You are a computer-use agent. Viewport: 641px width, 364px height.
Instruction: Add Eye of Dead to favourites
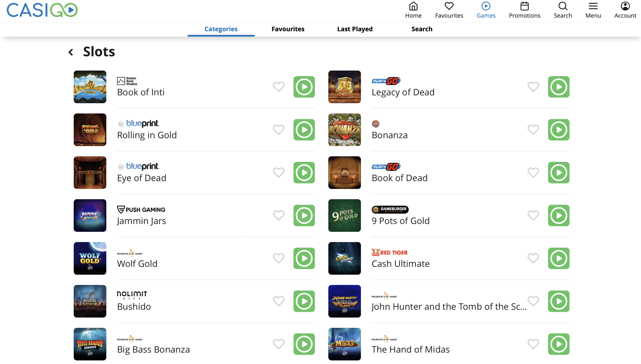pyautogui.click(x=278, y=172)
